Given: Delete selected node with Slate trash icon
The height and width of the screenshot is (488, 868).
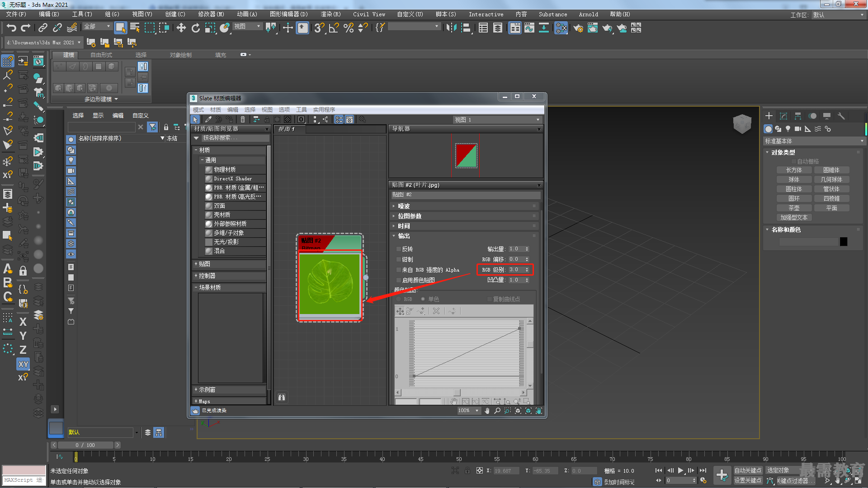Looking at the screenshot, I should (243, 119).
